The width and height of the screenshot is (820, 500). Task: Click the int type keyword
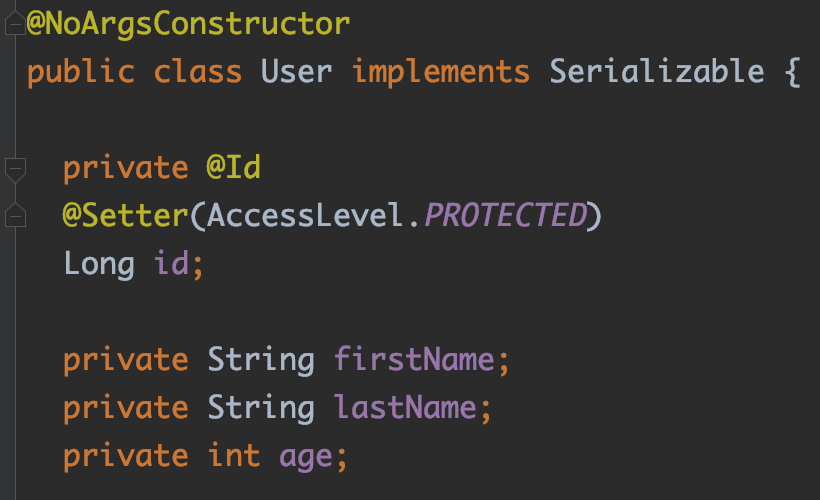pyautogui.click(x=234, y=456)
